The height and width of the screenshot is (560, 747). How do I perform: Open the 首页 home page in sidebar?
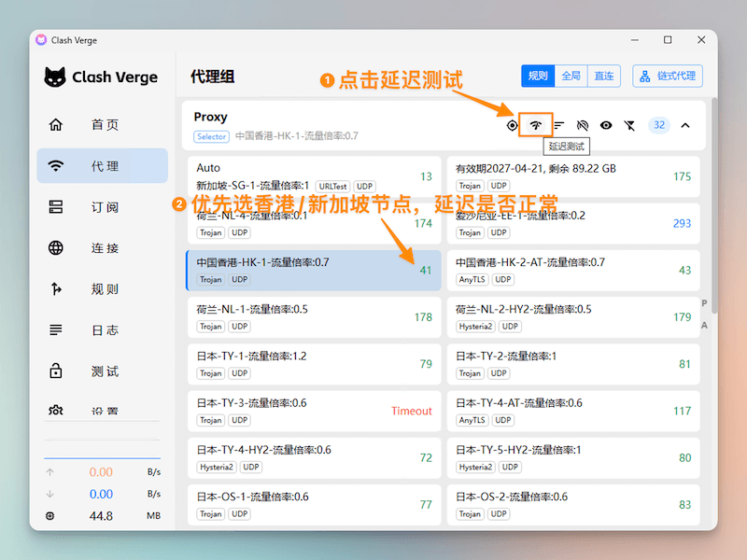click(102, 125)
